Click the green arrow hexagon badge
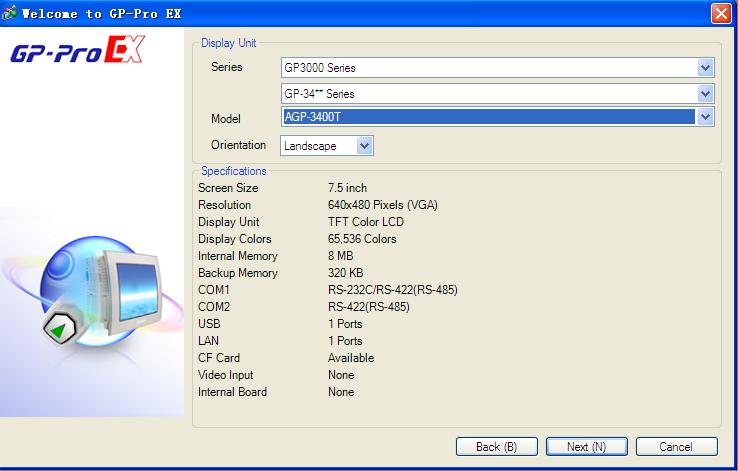Screen dimensions: 738x471 coord(62,330)
